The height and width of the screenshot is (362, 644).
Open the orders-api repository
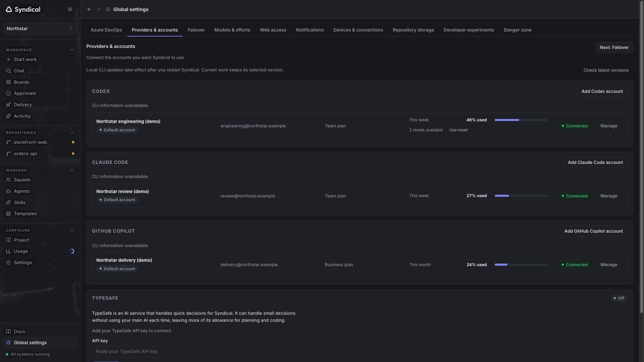coord(40,154)
